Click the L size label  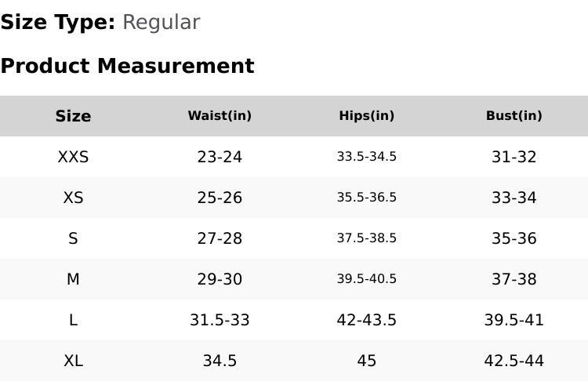(73, 320)
